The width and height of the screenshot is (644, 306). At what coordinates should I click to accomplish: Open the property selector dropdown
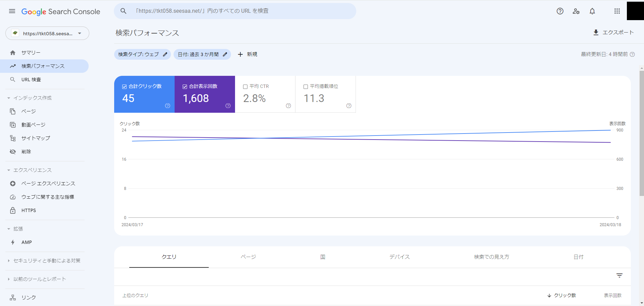pos(47,33)
